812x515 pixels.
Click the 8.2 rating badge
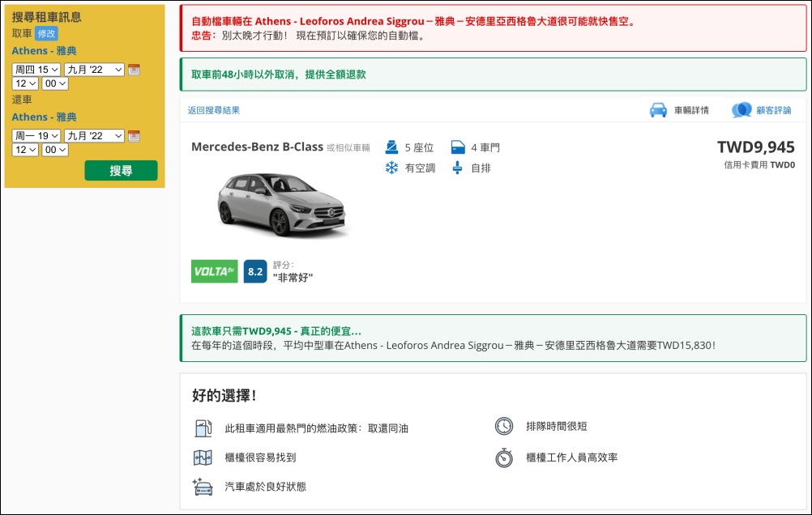tap(255, 271)
